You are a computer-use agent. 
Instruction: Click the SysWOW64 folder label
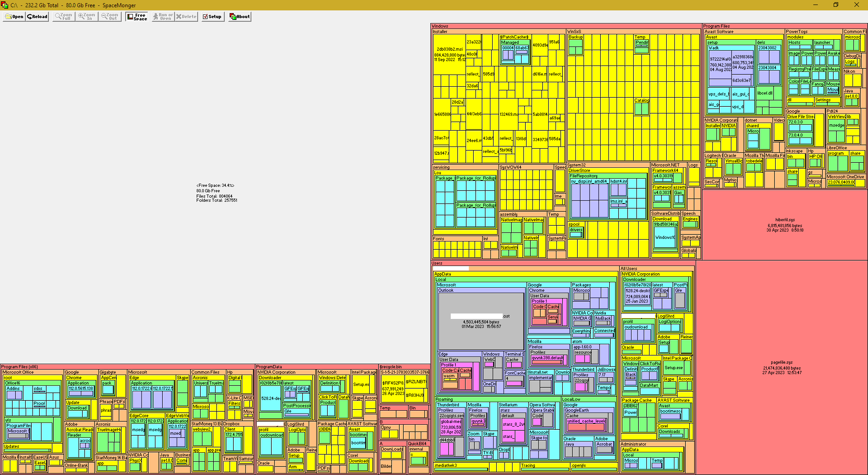(x=511, y=167)
